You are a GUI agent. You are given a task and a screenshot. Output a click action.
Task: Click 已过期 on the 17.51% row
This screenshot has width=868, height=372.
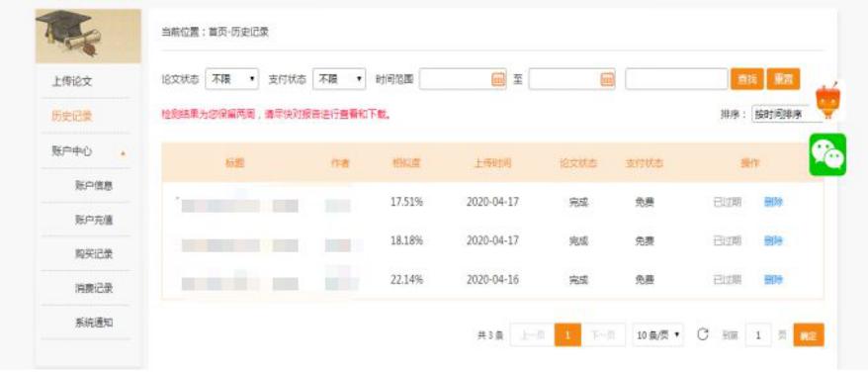click(x=728, y=202)
